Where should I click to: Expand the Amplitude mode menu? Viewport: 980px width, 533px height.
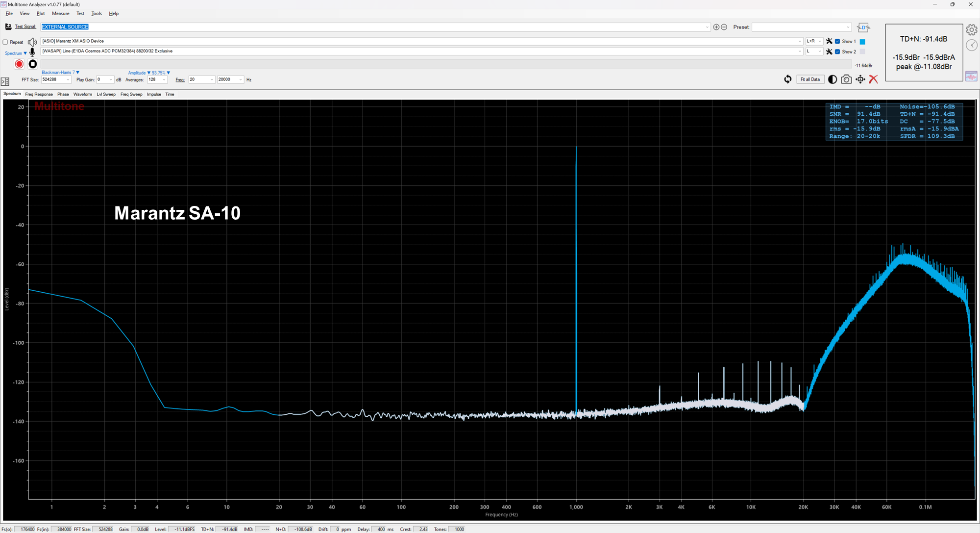click(x=139, y=73)
